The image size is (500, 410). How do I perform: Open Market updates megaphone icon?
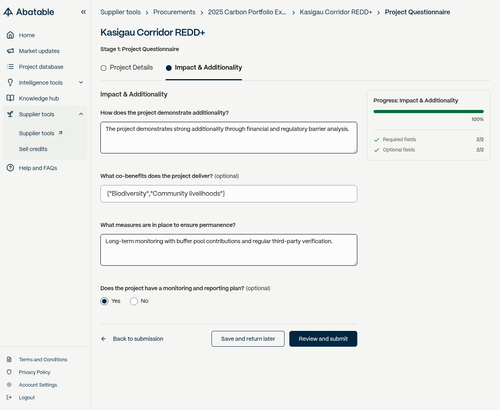[10, 51]
